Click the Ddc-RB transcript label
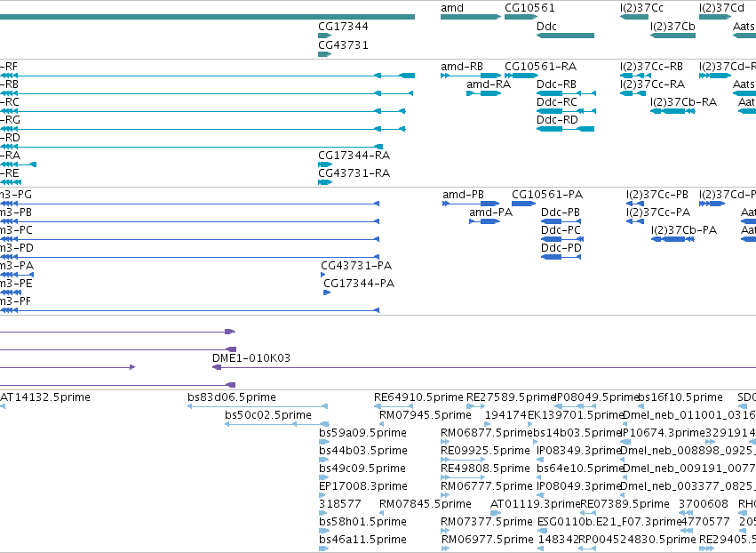This screenshot has height=553, width=756. (556, 84)
